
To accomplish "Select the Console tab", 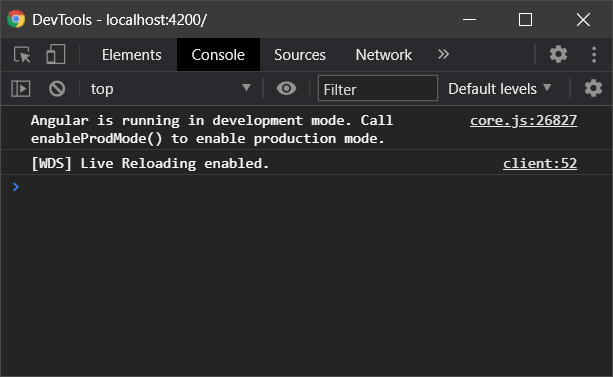I will tap(218, 55).
